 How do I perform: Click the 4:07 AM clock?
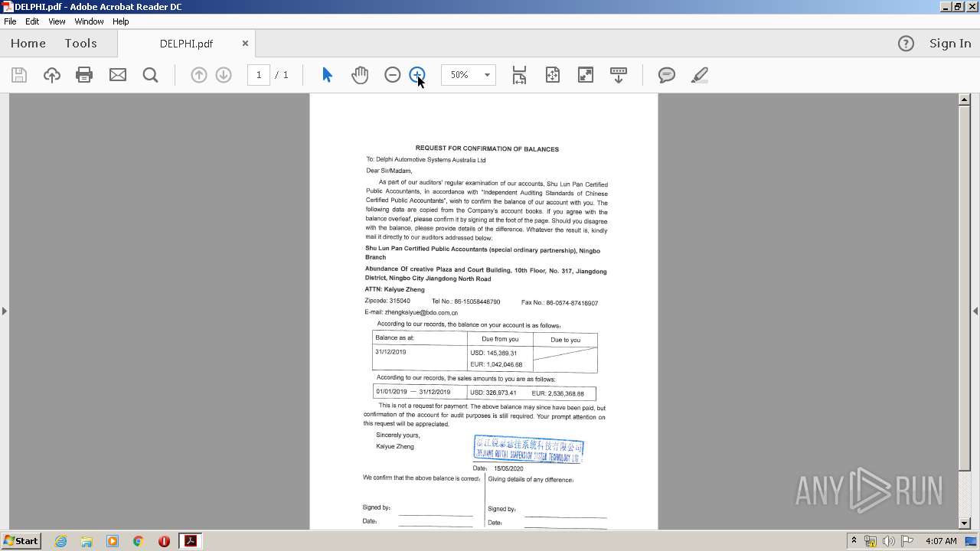pos(941,541)
